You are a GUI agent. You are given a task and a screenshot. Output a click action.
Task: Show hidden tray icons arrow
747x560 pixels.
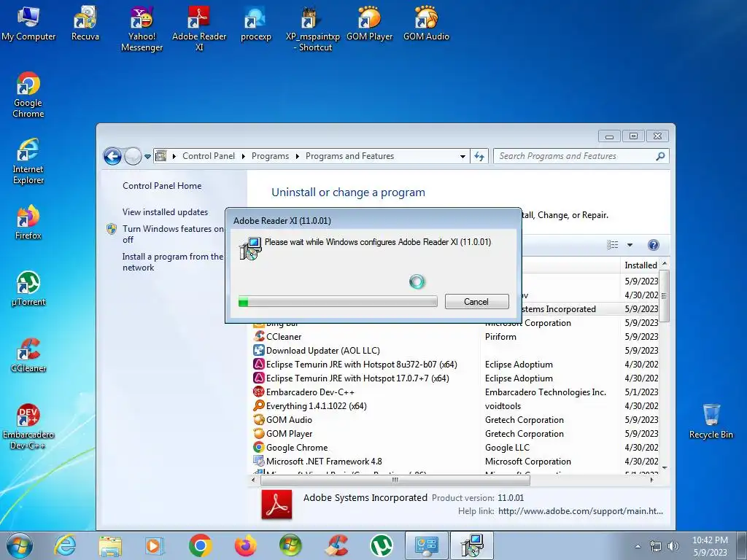(638, 546)
